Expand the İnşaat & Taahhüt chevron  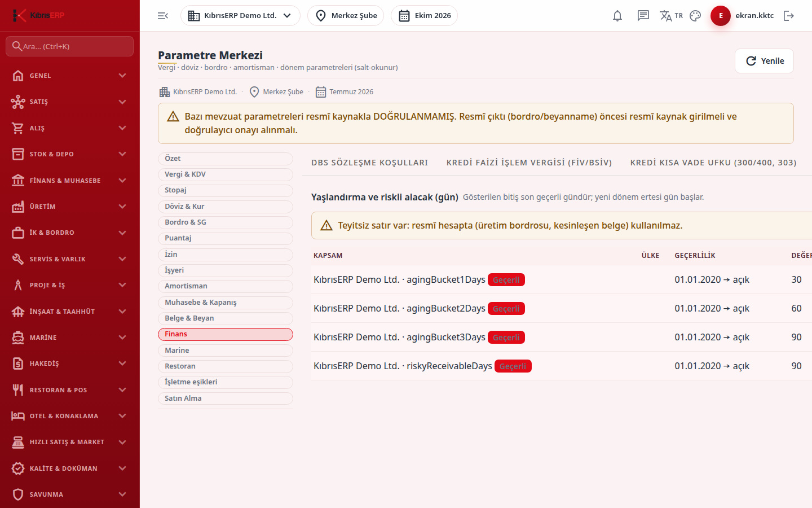(122, 312)
